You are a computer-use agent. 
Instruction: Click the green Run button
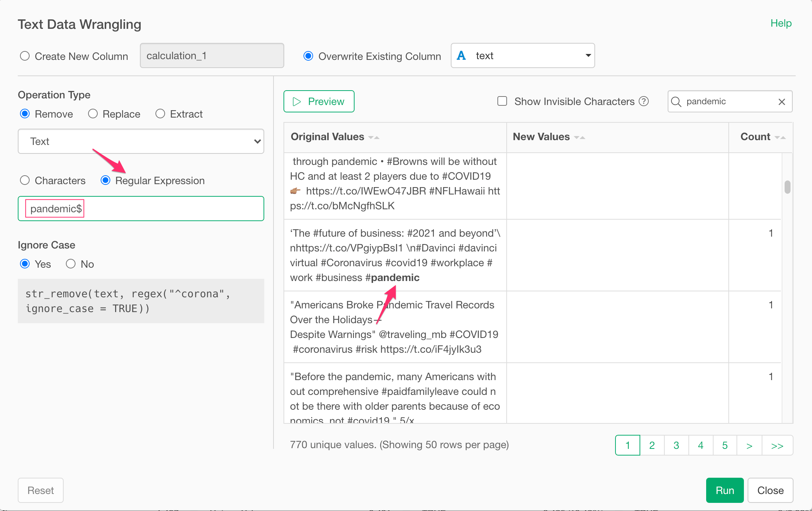click(x=725, y=490)
